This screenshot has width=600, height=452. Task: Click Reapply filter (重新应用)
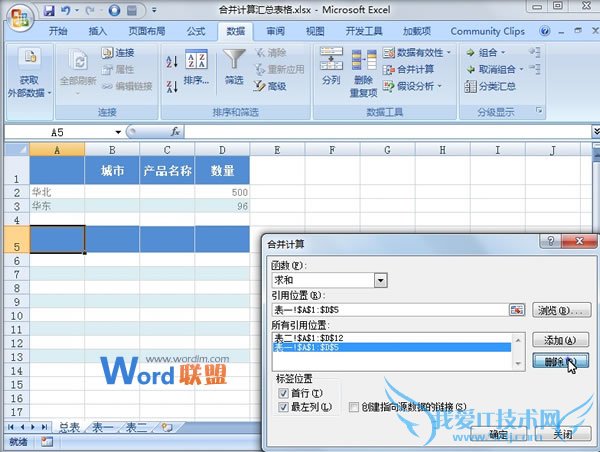[279, 69]
